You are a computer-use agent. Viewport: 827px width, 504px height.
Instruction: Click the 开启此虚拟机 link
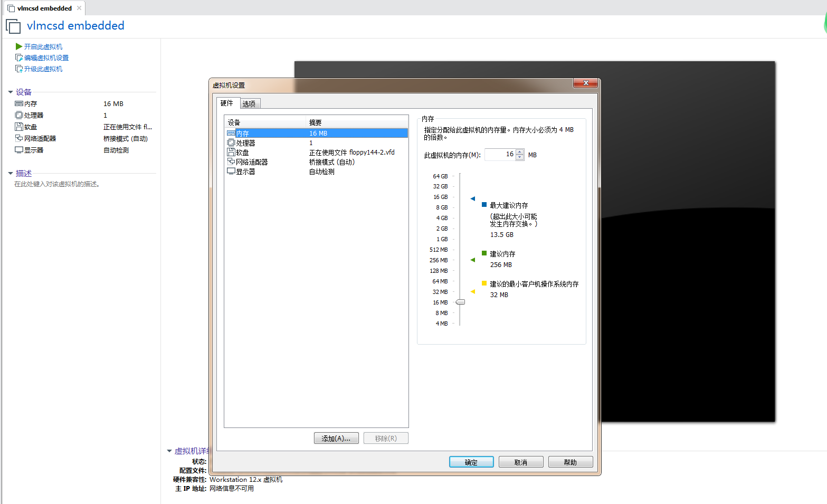coord(43,46)
